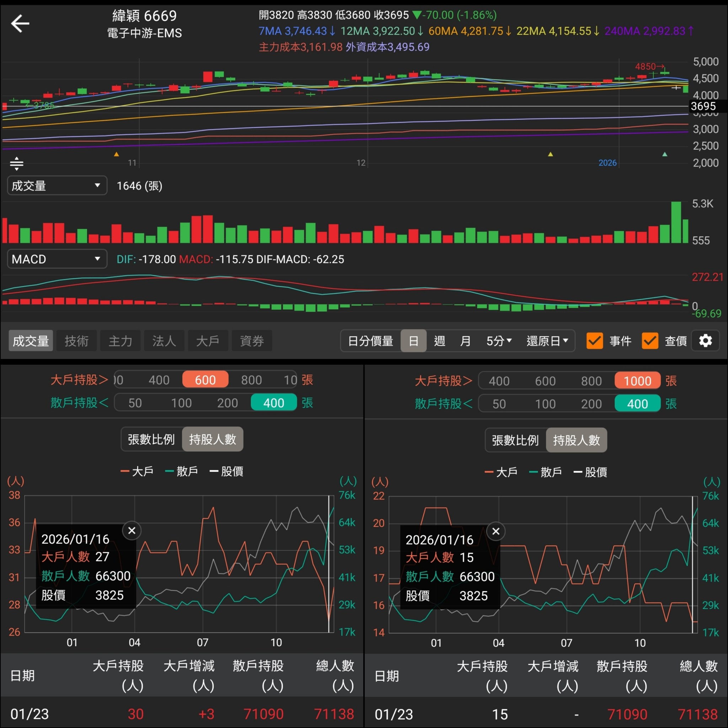Select 600 張 large holder threshold
The height and width of the screenshot is (728, 728).
pos(205,379)
